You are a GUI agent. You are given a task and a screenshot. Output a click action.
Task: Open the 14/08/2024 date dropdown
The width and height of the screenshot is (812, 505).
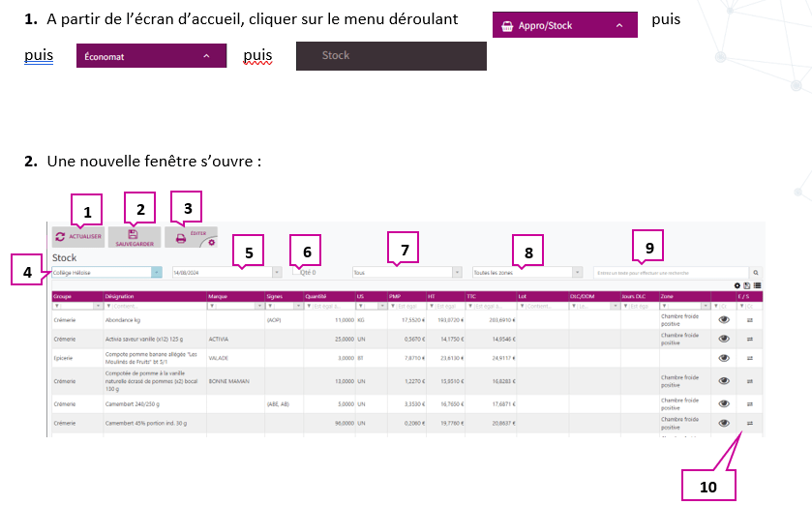tap(277, 273)
